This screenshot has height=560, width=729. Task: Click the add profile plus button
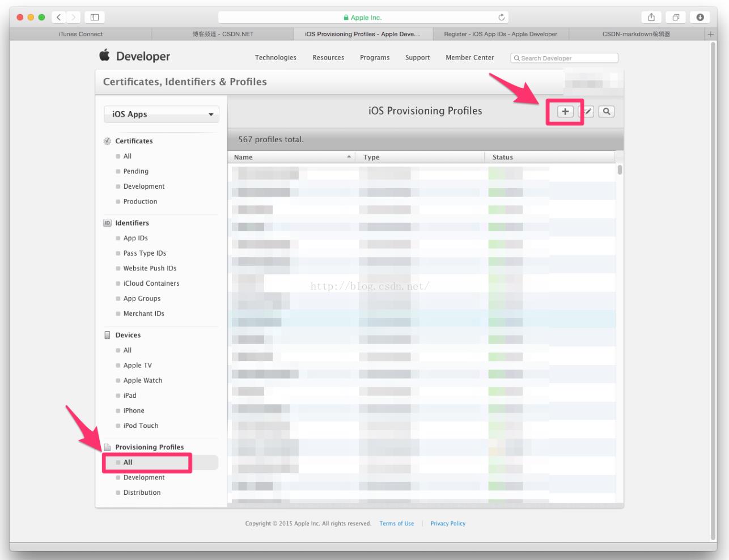(x=565, y=112)
